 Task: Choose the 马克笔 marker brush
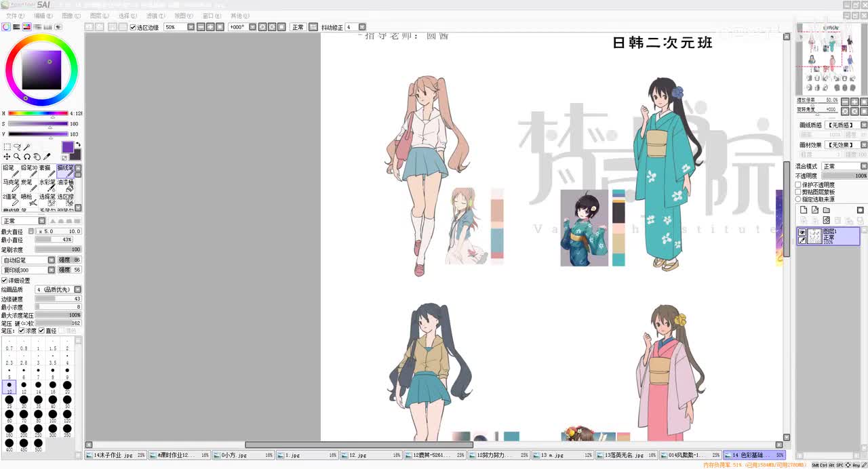(x=10, y=186)
